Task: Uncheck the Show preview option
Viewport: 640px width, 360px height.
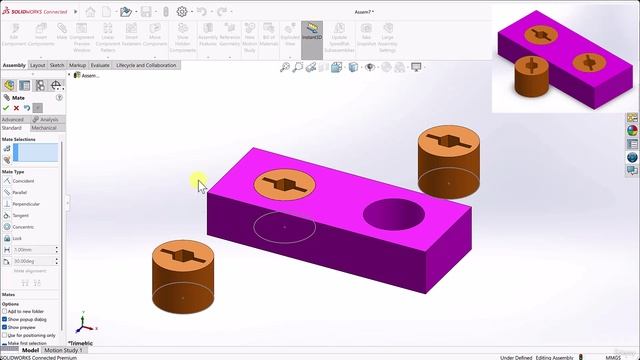Action: [x=4, y=327]
